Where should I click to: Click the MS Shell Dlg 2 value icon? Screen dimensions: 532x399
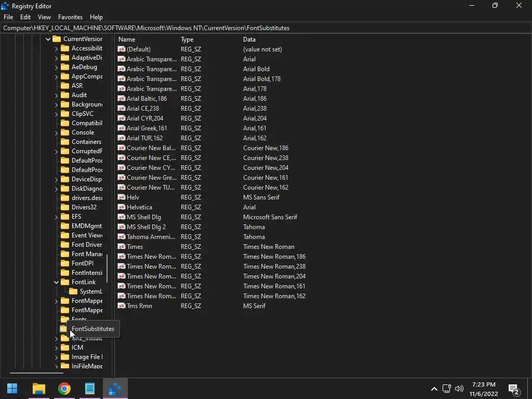point(122,227)
